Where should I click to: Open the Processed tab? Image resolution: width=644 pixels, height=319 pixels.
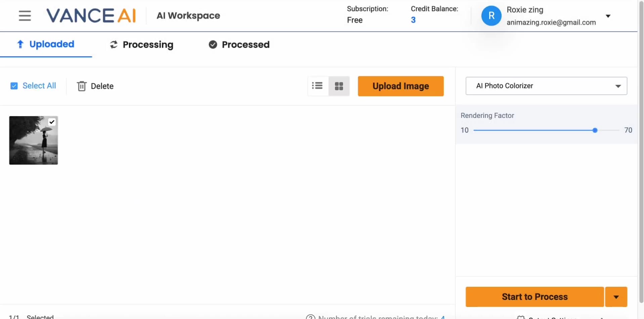(x=245, y=45)
